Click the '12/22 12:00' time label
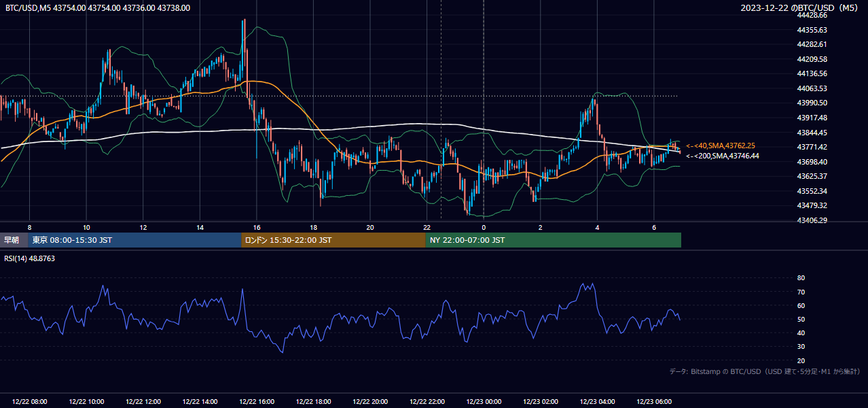Image resolution: width=868 pixels, height=408 pixels. [143, 402]
